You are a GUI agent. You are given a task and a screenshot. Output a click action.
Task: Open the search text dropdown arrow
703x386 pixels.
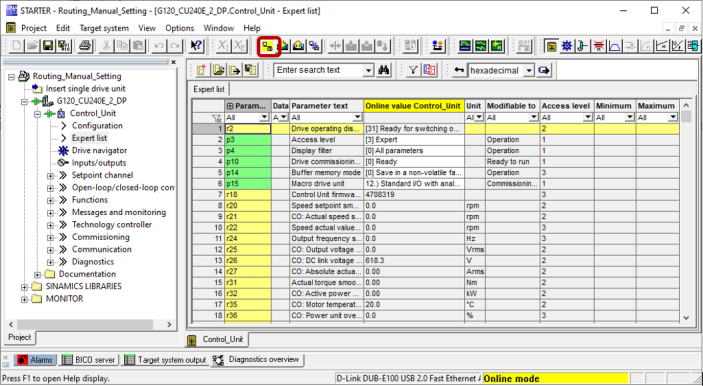[x=369, y=70]
